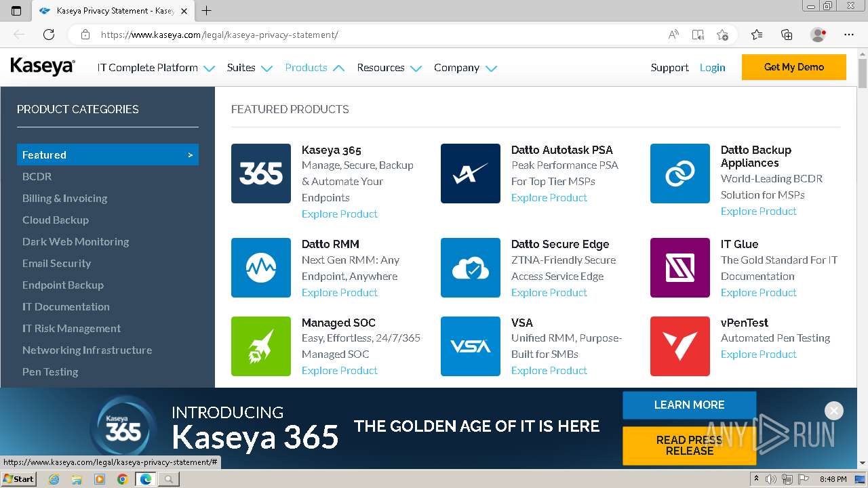Explore Product link under IT Glue
This screenshot has height=488, width=868.
[759, 292]
